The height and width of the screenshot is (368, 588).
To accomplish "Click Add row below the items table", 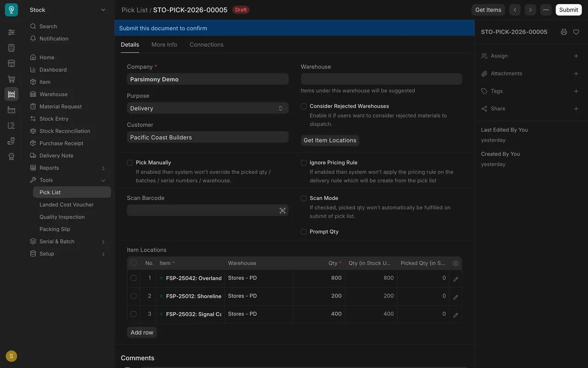I will (x=142, y=333).
